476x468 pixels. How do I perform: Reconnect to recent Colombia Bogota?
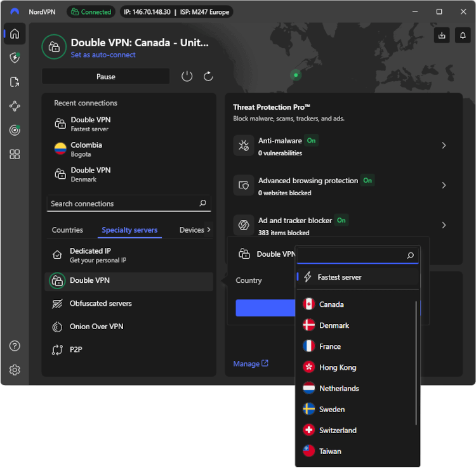click(129, 149)
